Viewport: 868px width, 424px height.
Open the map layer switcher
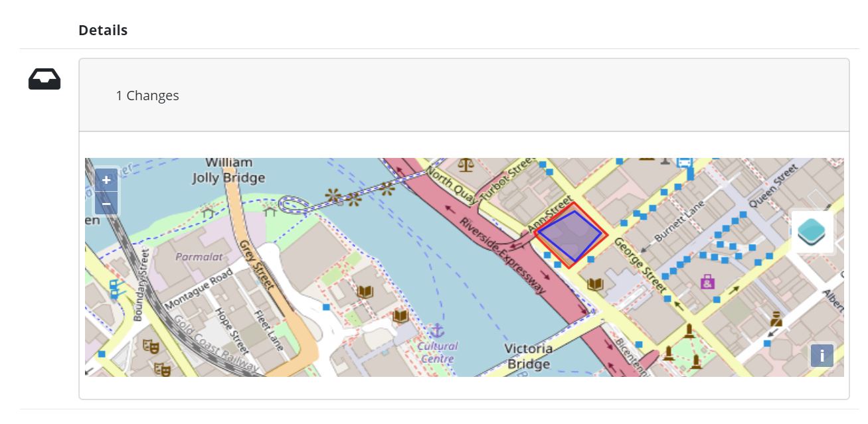[x=812, y=232]
